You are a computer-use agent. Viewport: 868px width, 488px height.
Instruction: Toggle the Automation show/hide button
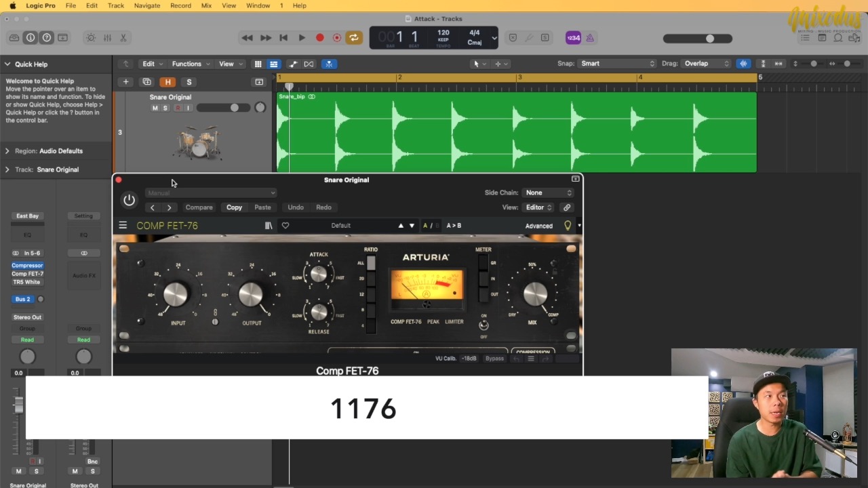click(x=293, y=64)
